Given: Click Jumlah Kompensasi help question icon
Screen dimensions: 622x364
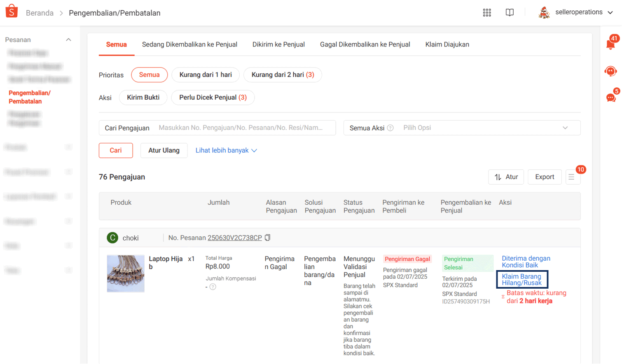Looking at the screenshot, I should (x=213, y=287).
